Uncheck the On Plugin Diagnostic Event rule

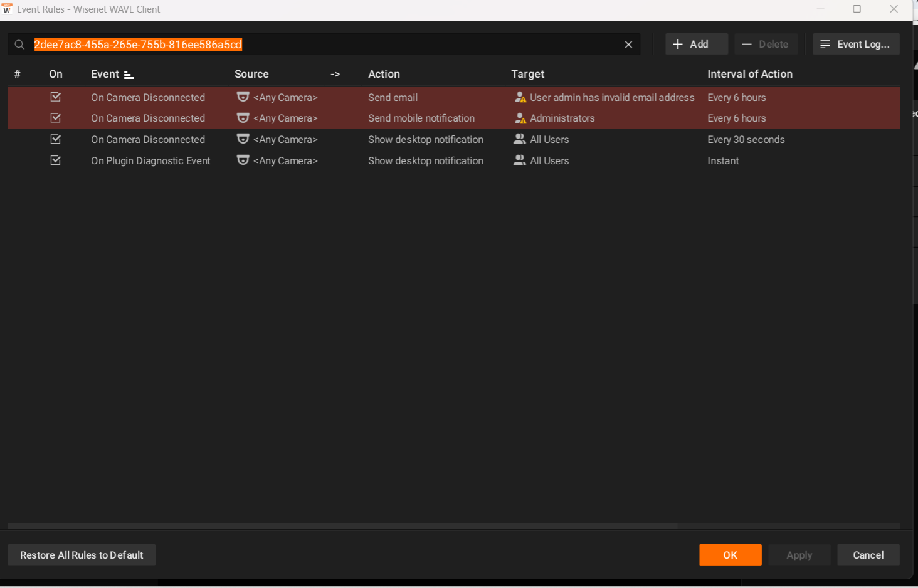click(56, 160)
